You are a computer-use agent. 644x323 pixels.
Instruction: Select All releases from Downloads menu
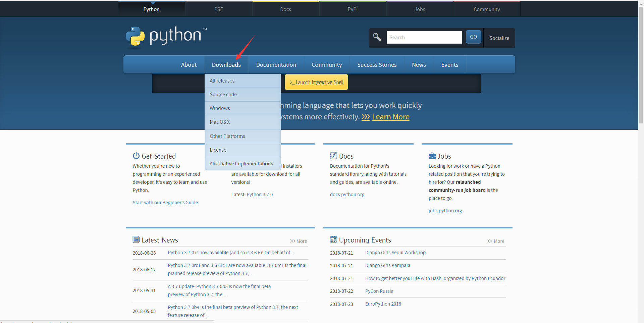coord(243,81)
